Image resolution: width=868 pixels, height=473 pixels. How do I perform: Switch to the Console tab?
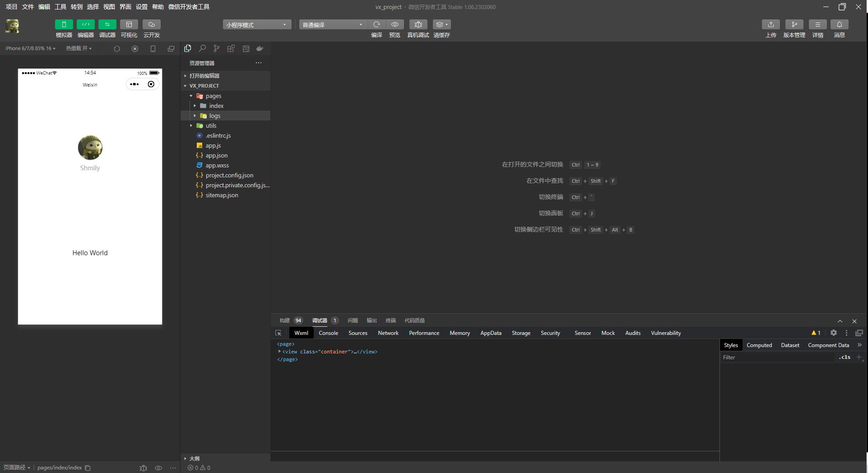click(328, 333)
